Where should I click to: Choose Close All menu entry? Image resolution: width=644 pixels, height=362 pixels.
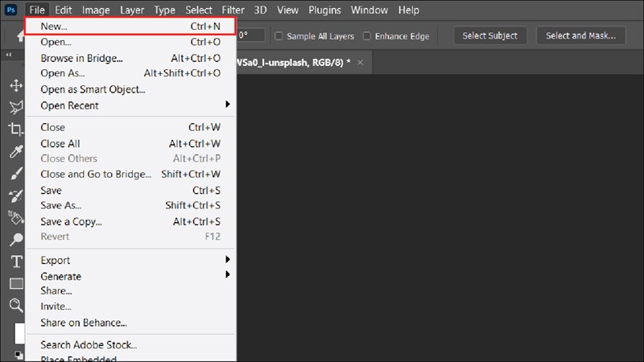click(130, 144)
